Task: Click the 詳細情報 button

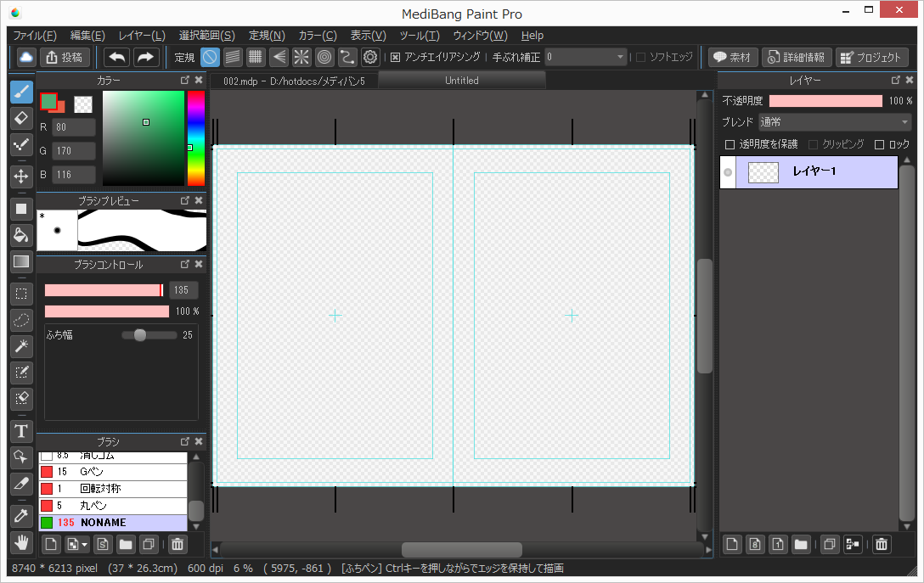Action: point(797,57)
